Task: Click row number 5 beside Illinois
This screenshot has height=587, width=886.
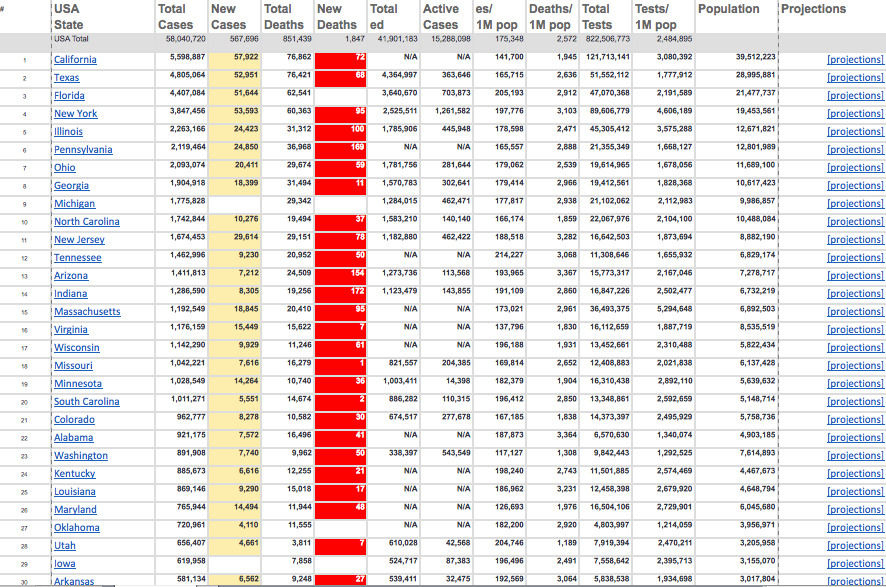Action: tap(23, 131)
